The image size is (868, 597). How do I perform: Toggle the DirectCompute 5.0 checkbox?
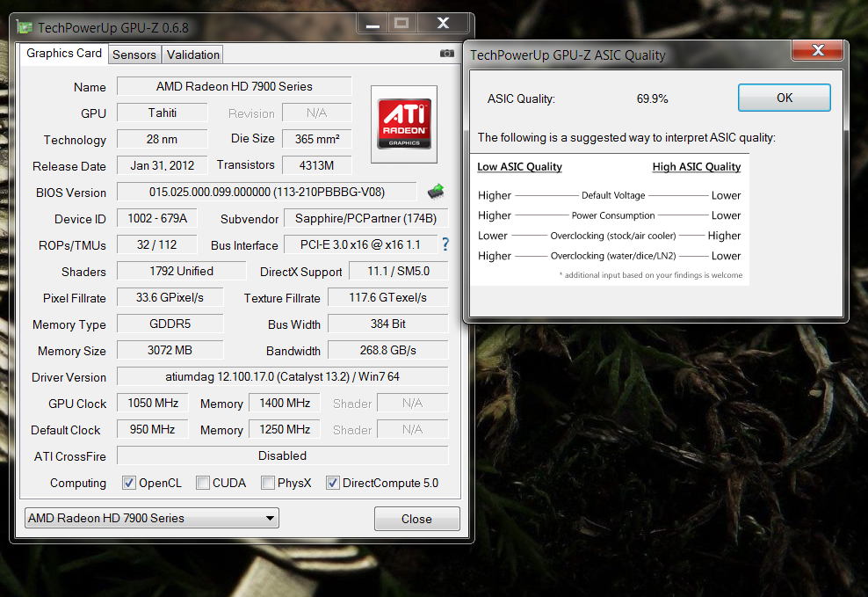(x=333, y=483)
